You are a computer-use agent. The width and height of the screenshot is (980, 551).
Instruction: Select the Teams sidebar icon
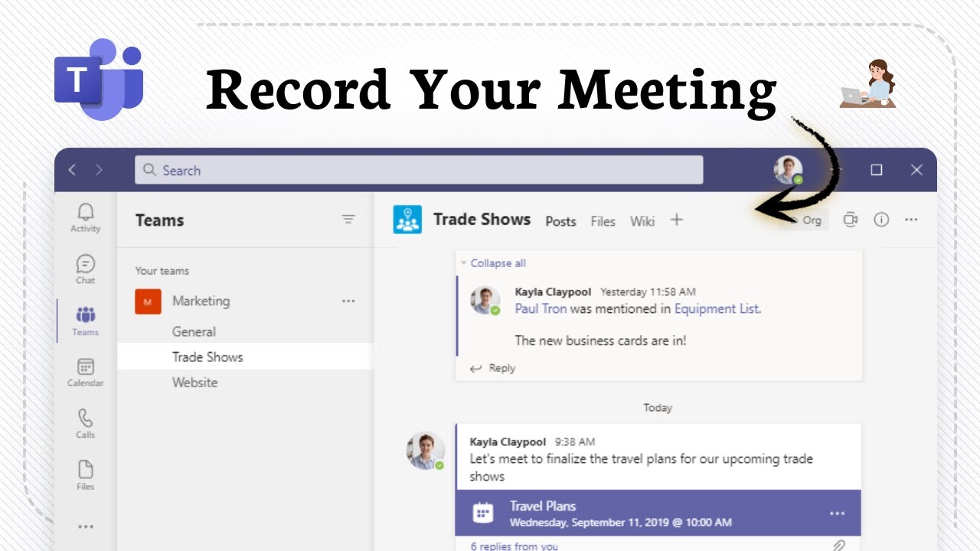(86, 321)
